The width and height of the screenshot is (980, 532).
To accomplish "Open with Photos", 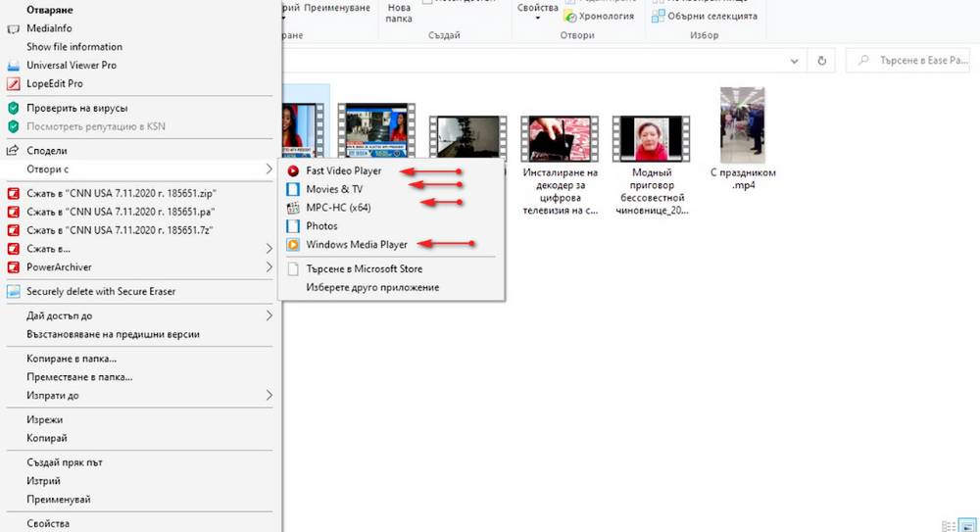I will 321,225.
